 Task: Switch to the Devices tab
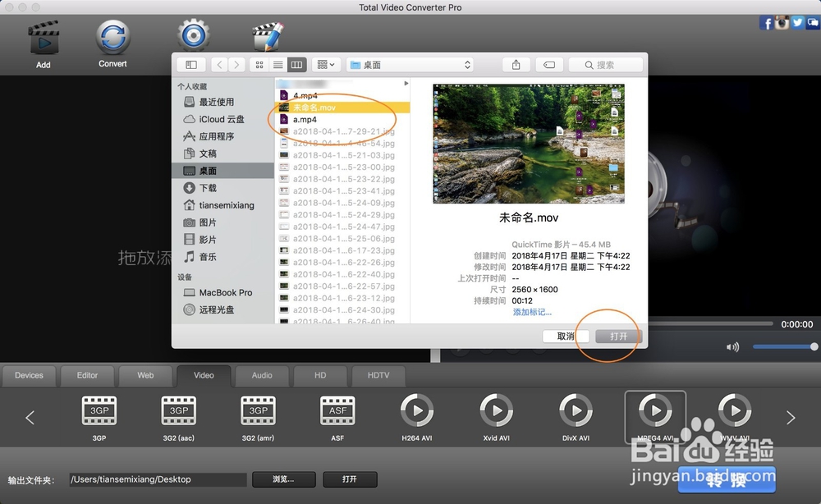pyautogui.click(x=29, y=375)
